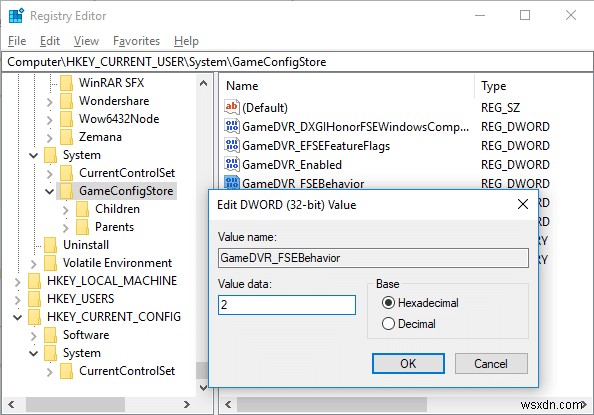Expand the Zemana key

50,138
